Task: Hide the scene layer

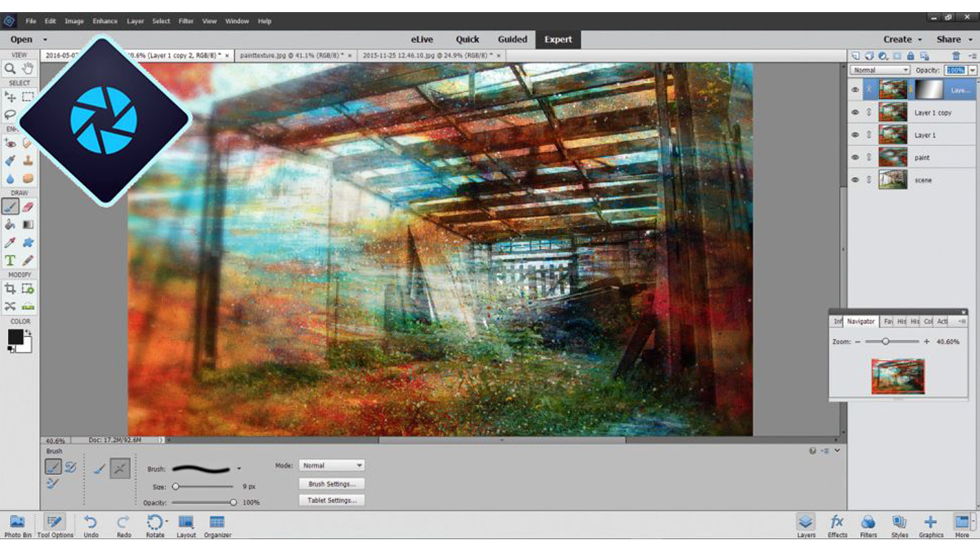Action: tap(855, 180)
